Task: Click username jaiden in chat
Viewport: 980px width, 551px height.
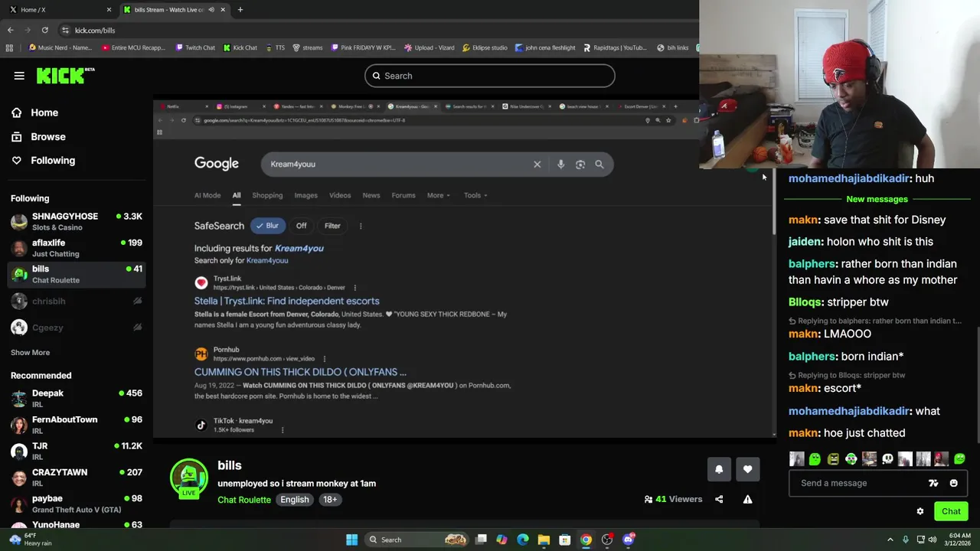Action: 805,242
